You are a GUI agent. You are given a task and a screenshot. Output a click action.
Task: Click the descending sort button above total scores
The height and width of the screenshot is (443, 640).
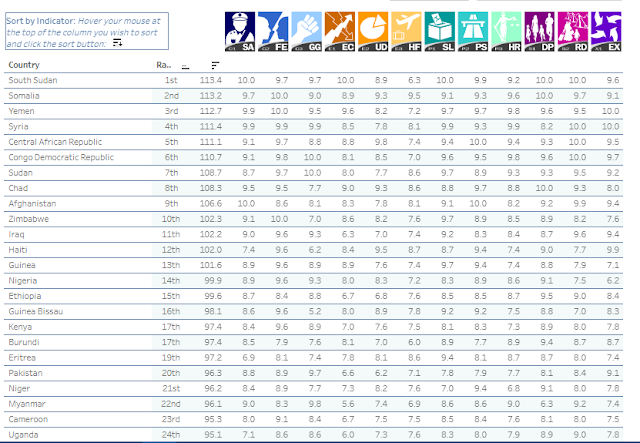215,65
